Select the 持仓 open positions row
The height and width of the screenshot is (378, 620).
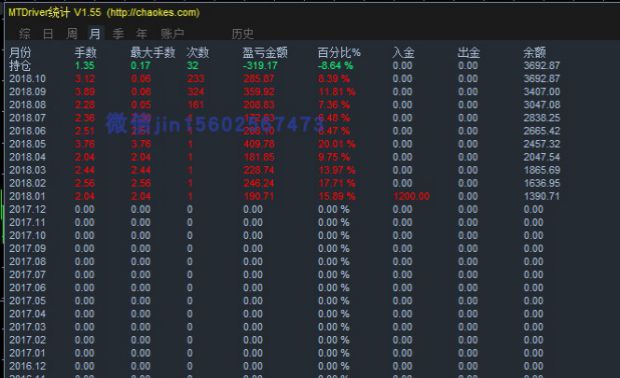pyautogui.click(x=285, y=66)
